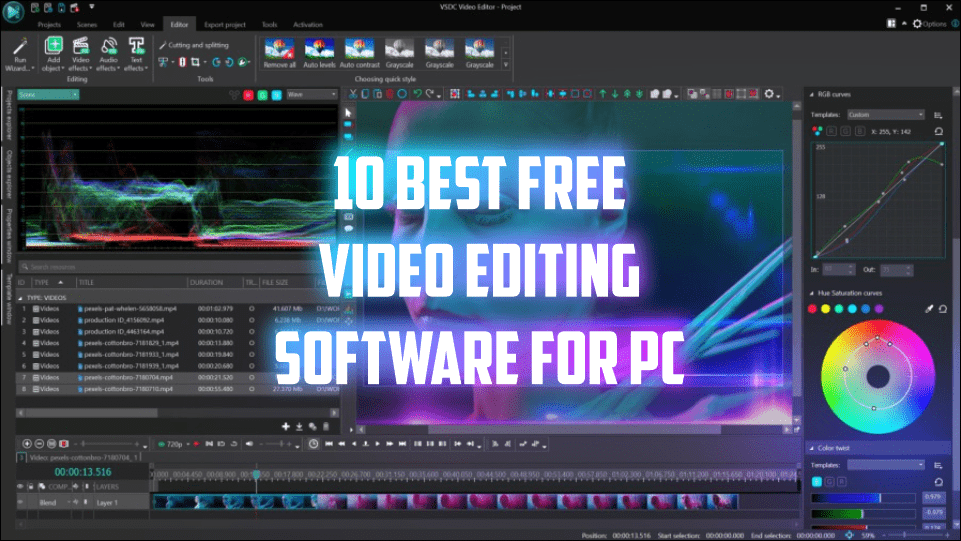Toggle the layers header eye icon
Image resolution: width=961 pixels, height=541 pixels.
point(20,486)
